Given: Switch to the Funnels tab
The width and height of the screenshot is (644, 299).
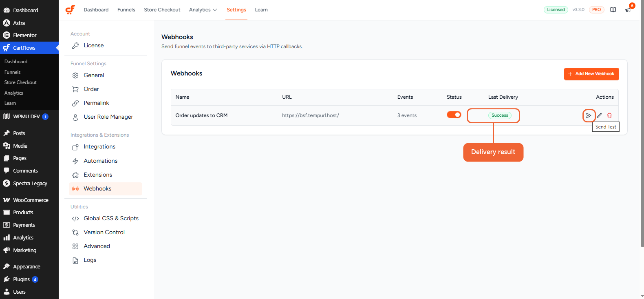Looking at the screenshot, I should pyautogui.click(x=126, y=10).
